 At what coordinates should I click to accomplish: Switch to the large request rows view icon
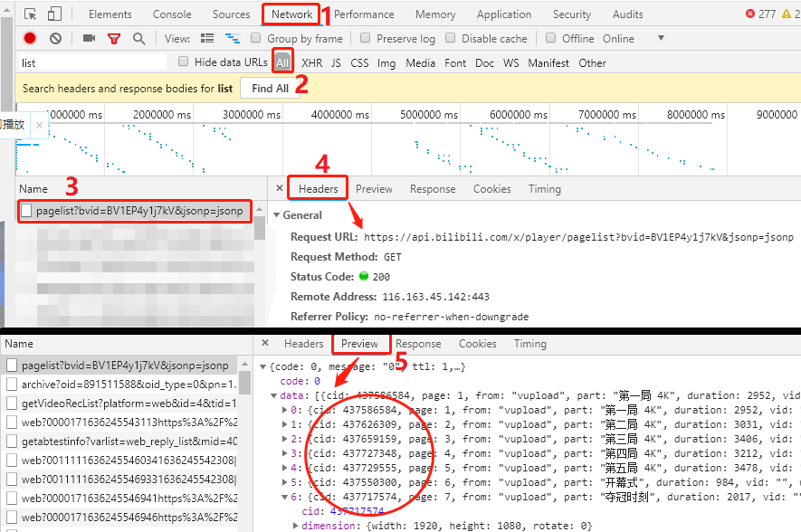click(207, 38)
